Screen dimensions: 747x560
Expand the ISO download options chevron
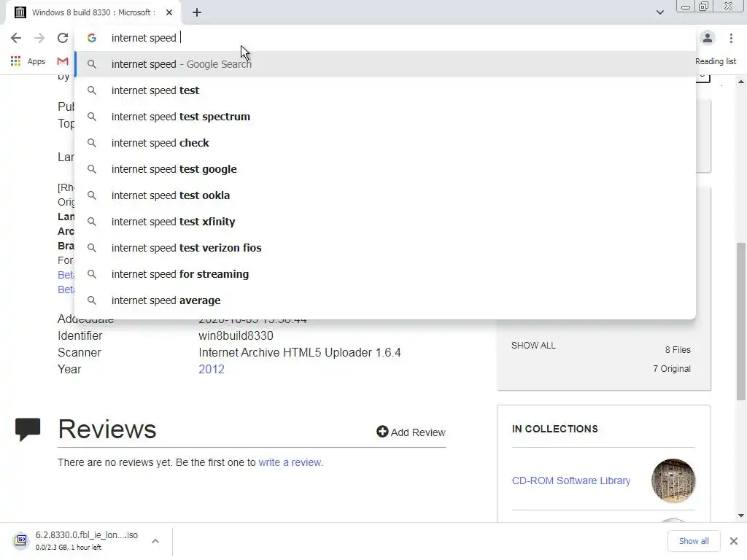[x=155, y=541]
